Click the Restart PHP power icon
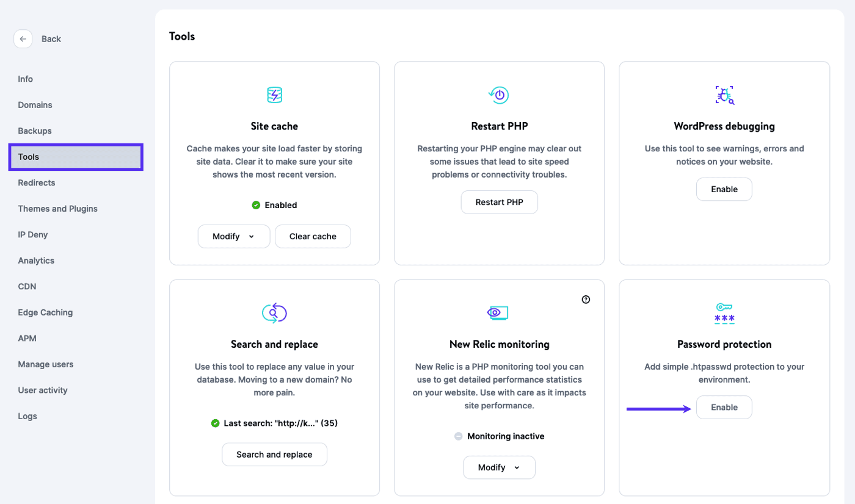Image resolution: width=855 pixels, height=504 pixels. tap(499, 95)
